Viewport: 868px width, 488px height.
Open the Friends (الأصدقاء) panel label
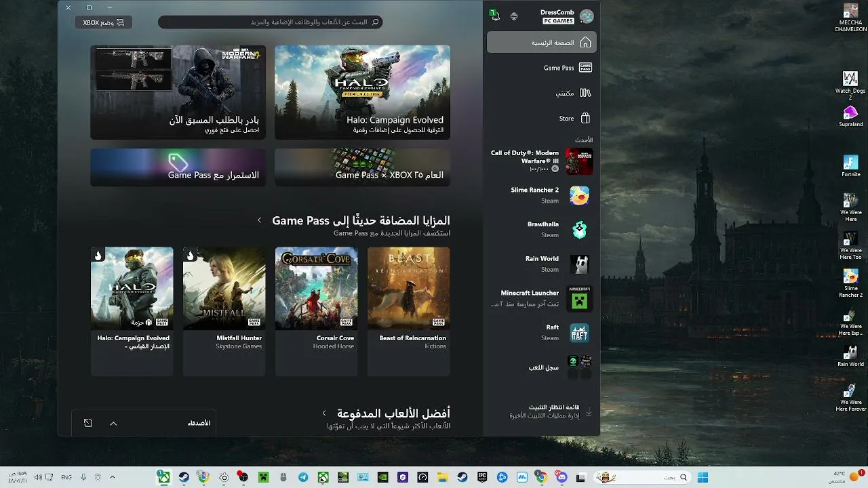[x=199, y=423]
